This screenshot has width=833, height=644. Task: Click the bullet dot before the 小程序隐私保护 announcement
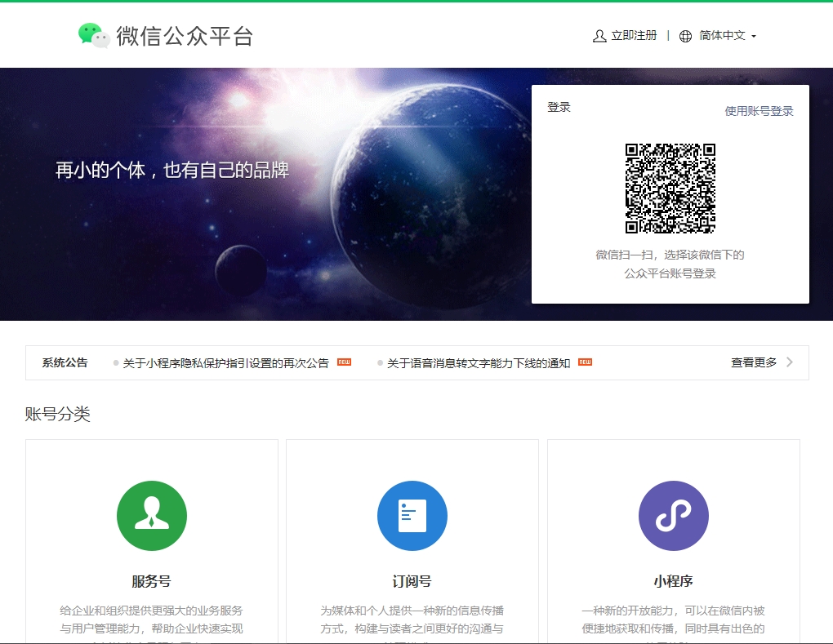pos(116,363)
